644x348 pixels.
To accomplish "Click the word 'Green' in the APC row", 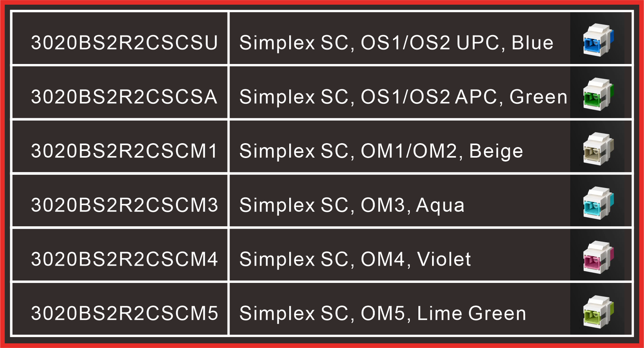I will (538, 97).
